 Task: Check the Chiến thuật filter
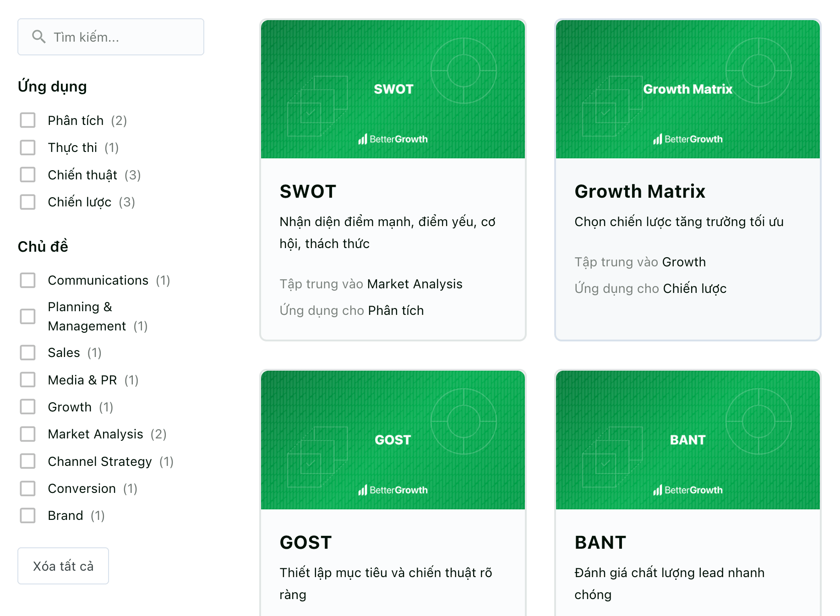pyautogui.click(x=28, y=175)
